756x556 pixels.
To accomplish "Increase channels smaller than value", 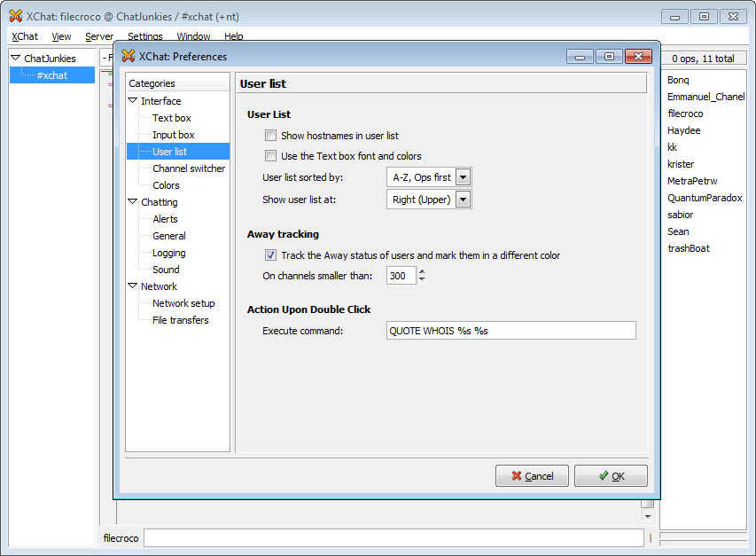I will pyautogui.click(x=423, y=272).
